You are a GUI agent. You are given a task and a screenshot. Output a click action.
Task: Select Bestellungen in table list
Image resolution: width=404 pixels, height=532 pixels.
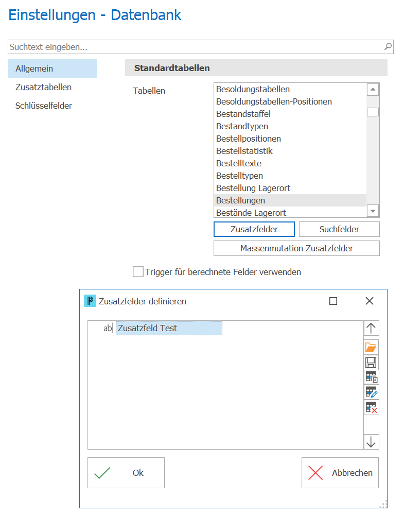point(290,200)
